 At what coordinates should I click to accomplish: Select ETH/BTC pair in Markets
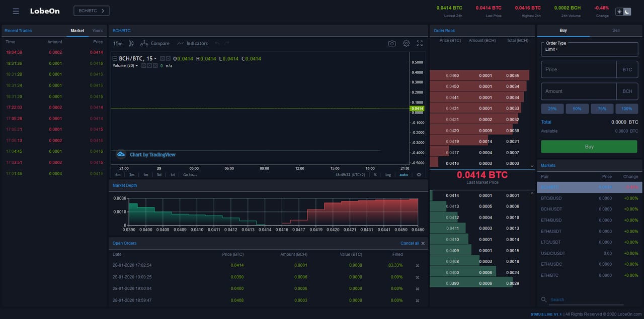pyautogui.click(x=589, y=275)
